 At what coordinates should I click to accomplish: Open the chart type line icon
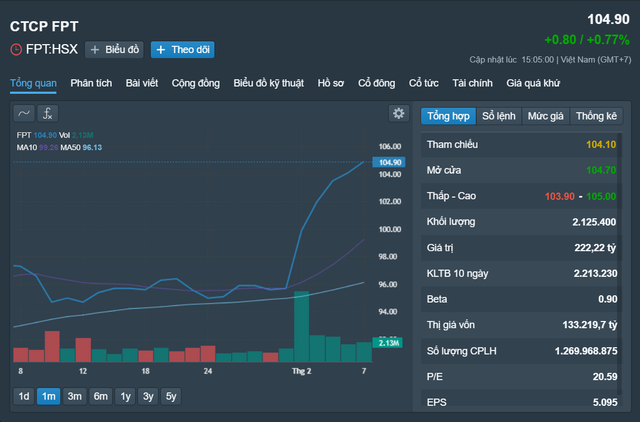pyautogui.click(x=24, y=113)
